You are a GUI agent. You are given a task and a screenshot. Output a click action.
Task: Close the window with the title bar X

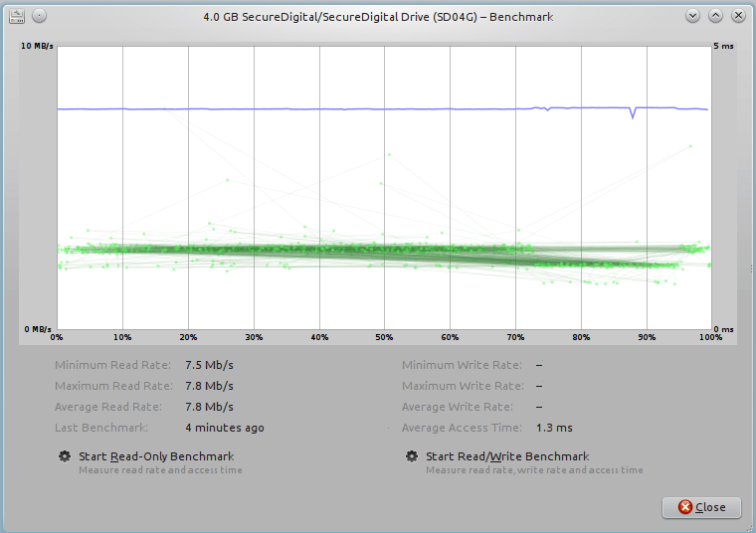(x=738, y=16)
